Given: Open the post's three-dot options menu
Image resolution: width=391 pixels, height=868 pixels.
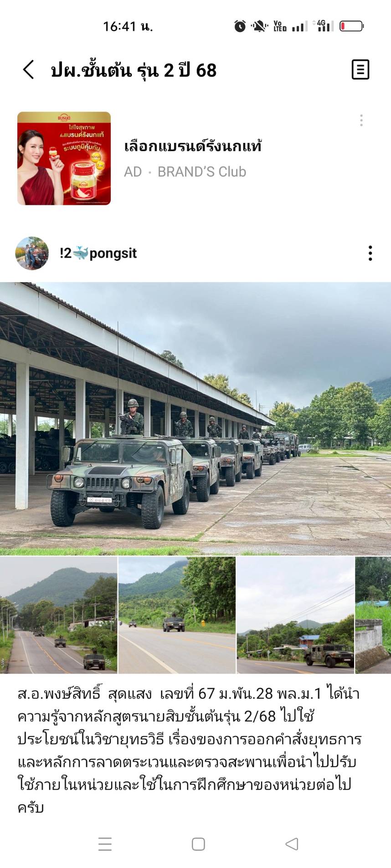Looking at the screenshot, I should pos(370,253).
